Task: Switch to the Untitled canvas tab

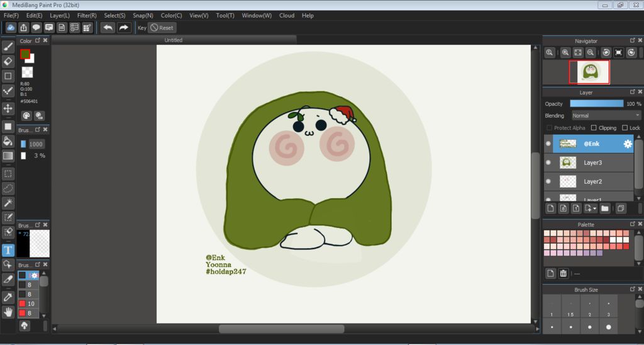Action: pos(174,40)
